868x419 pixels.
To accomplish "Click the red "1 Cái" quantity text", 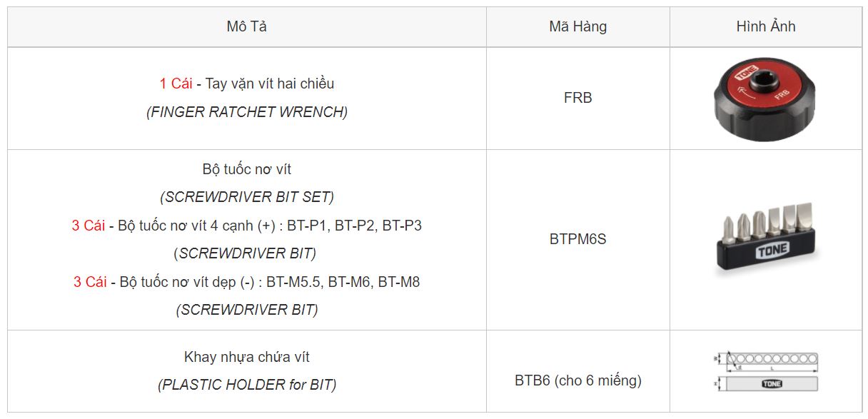I will 176,84.
